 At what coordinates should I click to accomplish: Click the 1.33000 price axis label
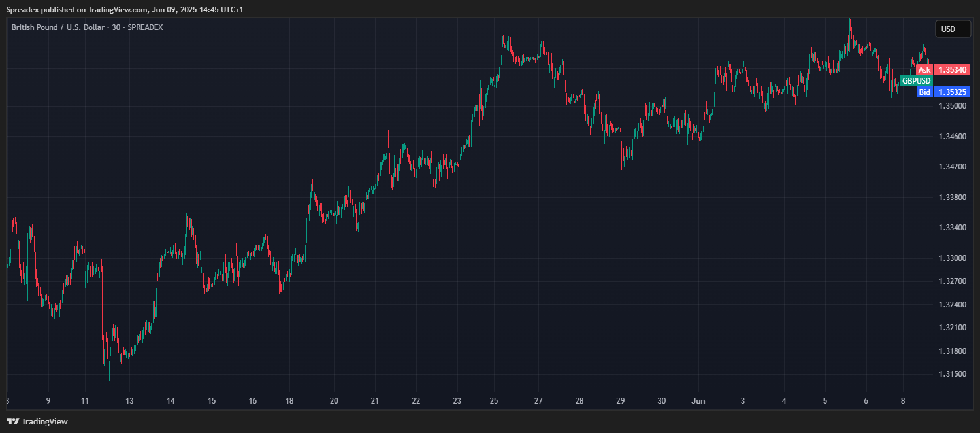952,258
